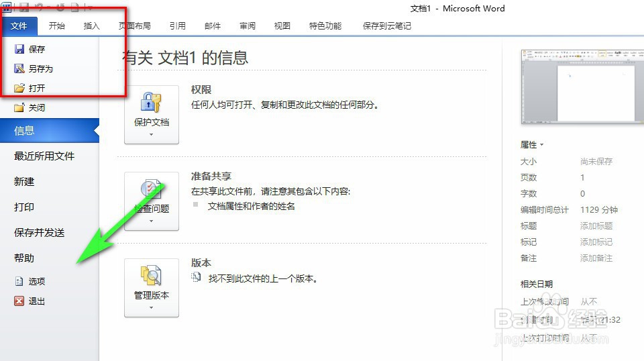Click the Word application icon in title bar

[6, 7]
